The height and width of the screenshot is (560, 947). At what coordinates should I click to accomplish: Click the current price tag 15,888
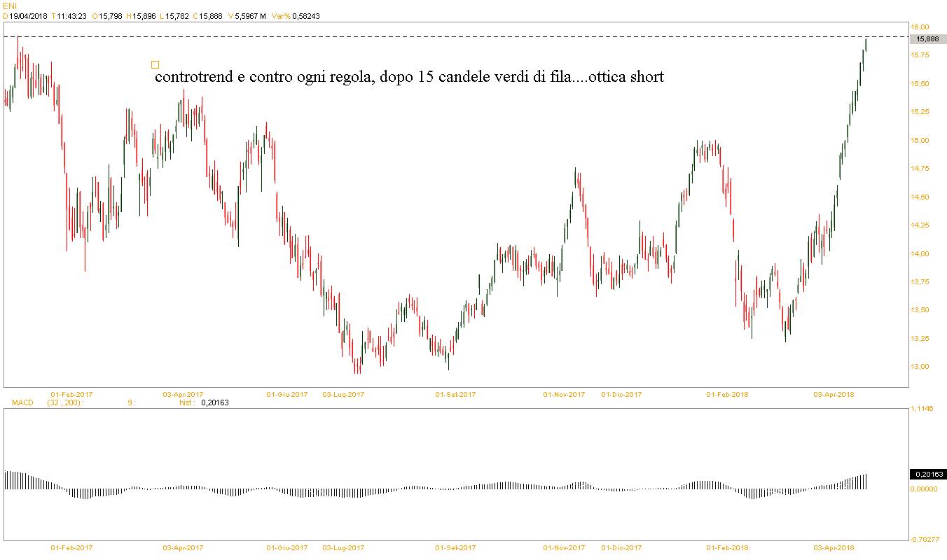(x=927, y=39)
